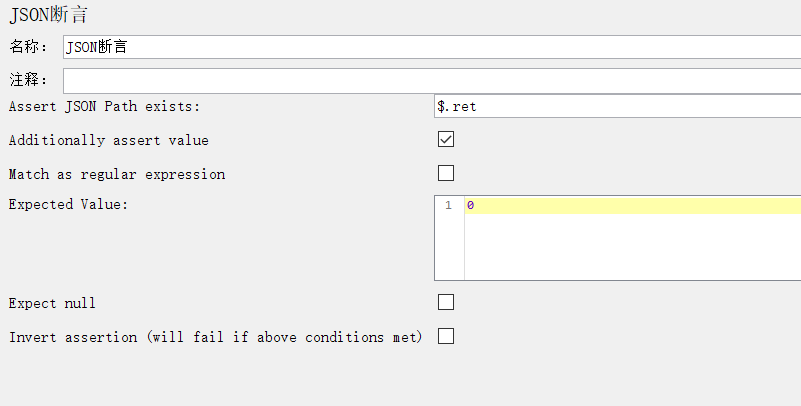
Task: Enable Match as regular expression checkbox
Action: point(446,174)
